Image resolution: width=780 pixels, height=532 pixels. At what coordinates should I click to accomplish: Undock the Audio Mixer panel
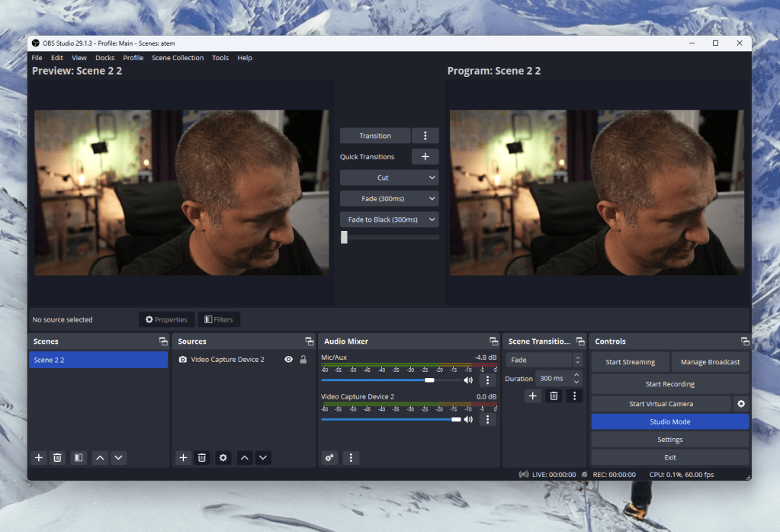click(x=493, y=341)
